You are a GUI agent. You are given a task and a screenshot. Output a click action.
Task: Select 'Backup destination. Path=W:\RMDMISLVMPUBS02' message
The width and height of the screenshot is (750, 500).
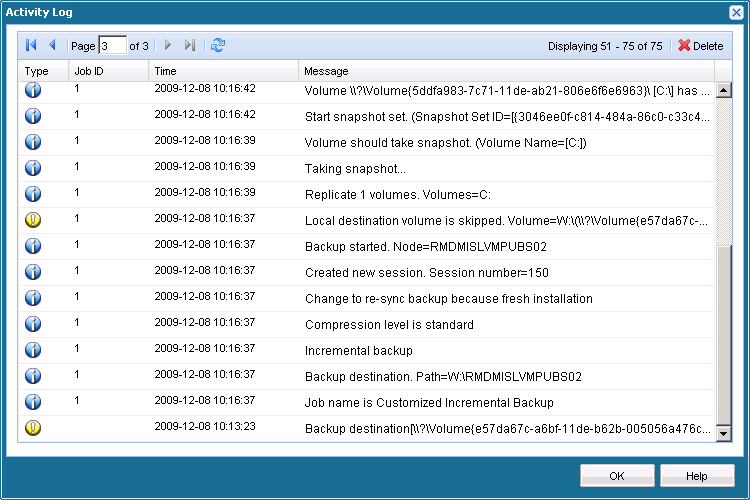click(443, 377)
